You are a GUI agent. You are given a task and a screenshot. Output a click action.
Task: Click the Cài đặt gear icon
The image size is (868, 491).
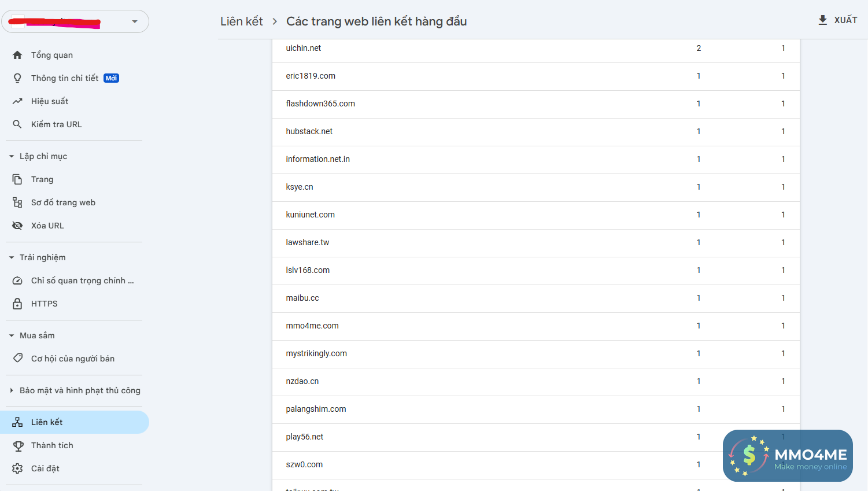[x=17, y=468]
